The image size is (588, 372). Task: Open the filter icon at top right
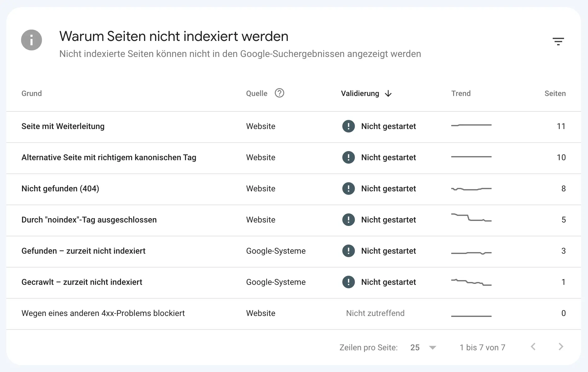[x=558, y=41]
